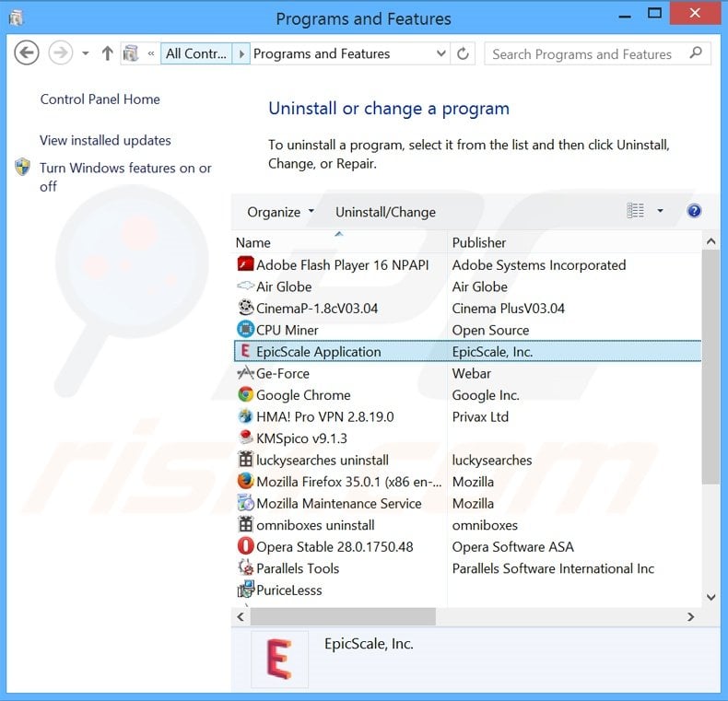The width and height of the screenshot is (728, 701).
Task: Select the Opera Stable icon
Action: click(x=245, y=546)
